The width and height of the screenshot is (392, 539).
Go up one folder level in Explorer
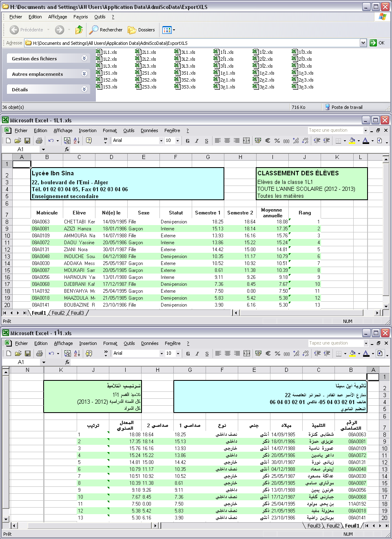pos(79,30)
